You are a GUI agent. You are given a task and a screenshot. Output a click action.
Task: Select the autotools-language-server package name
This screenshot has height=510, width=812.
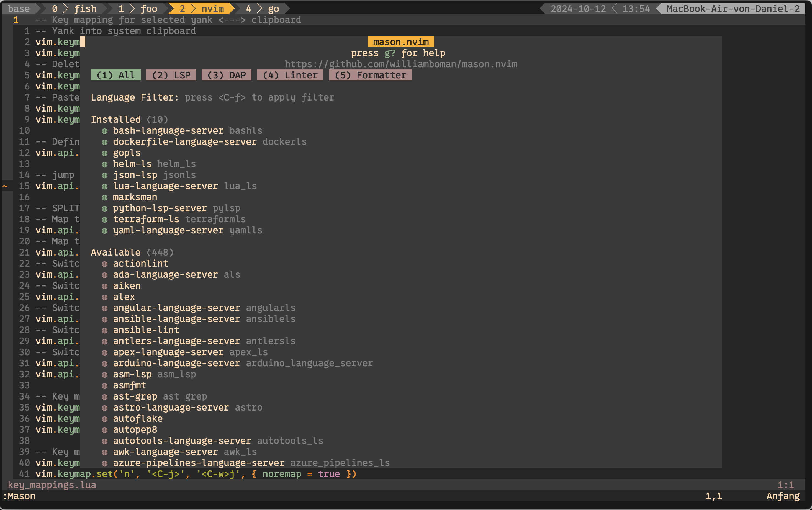coord(182,441)
